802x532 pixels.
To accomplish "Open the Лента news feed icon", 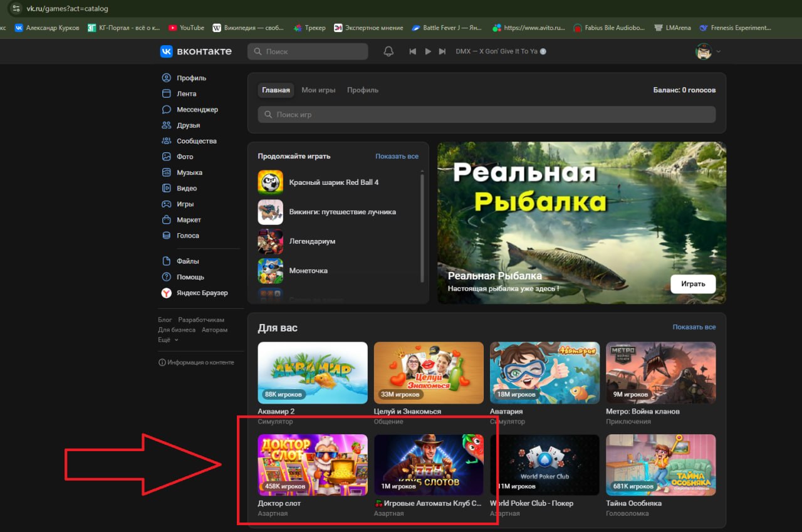I will point(166,94).
